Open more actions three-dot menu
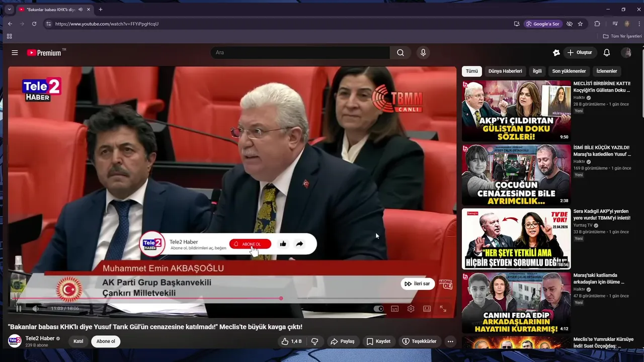 pyautogui.click(x=450, y=341)
